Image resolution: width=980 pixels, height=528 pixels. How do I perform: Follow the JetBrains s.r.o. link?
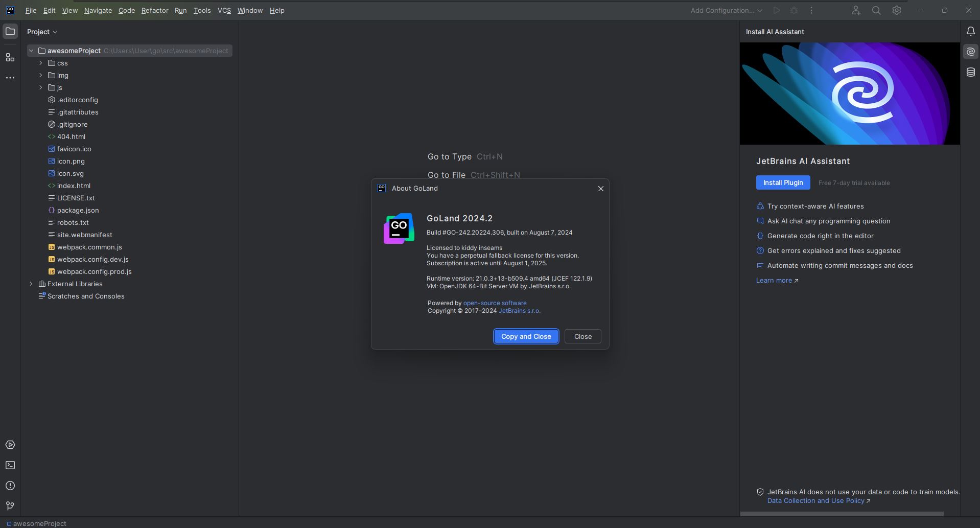pos(519,311)
